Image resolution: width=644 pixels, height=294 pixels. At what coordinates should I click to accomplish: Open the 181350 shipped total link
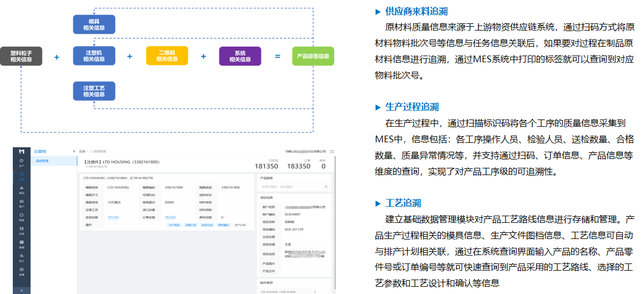[113, 217]
